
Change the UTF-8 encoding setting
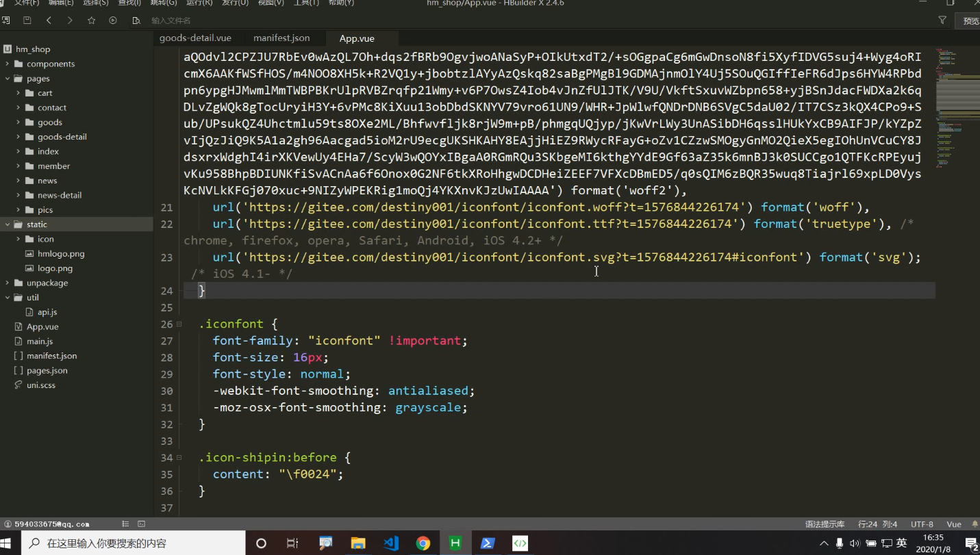[x=922, y=524]
